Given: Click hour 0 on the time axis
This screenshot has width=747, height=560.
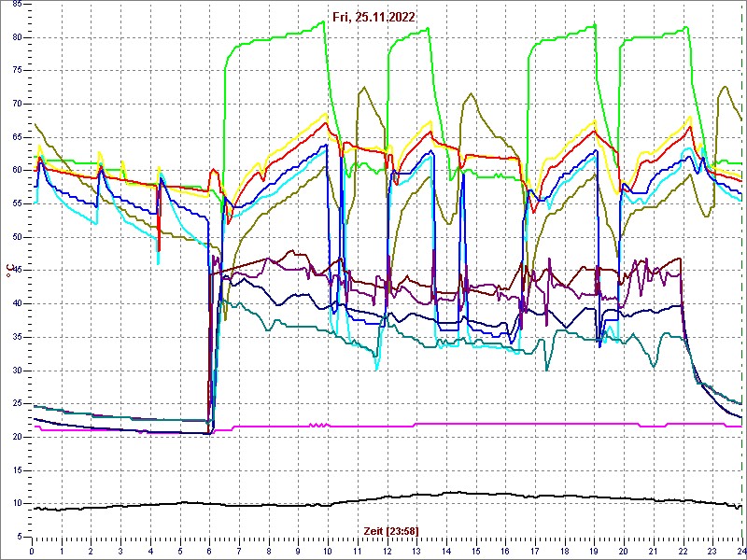Looking at the screenshot, I should coord(32,551).
